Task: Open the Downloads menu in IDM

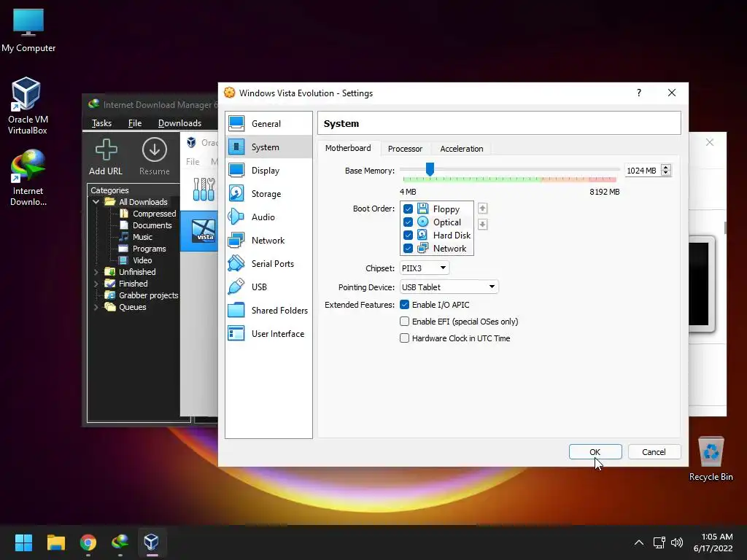Action: (x=179, y=123)
